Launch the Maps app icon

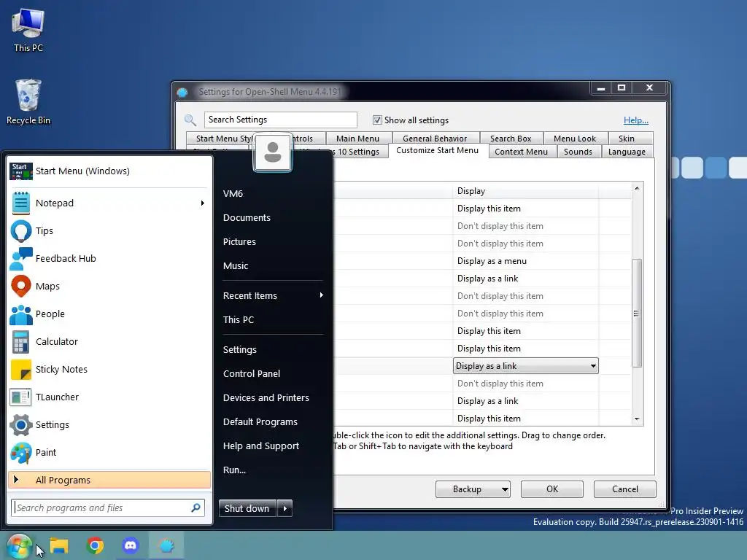pos(21,286)
